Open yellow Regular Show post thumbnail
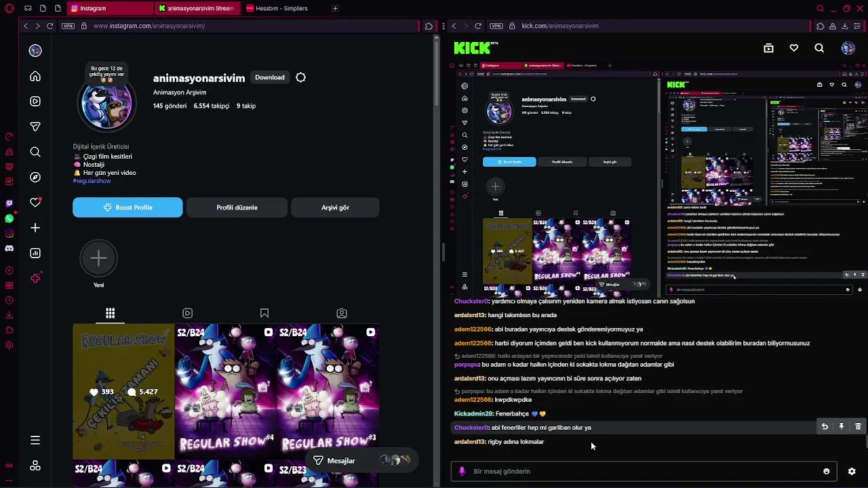868x488 pixels. coord(123,392)
